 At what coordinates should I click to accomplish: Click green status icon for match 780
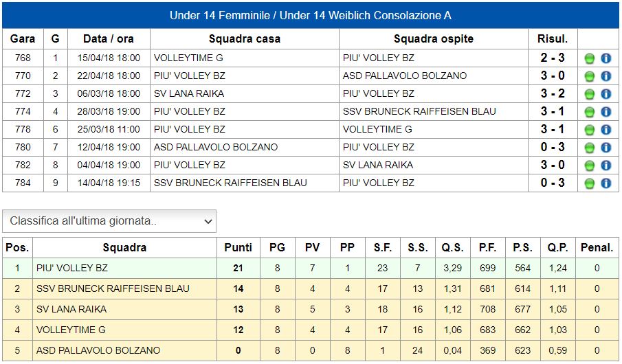pos(590,148)
